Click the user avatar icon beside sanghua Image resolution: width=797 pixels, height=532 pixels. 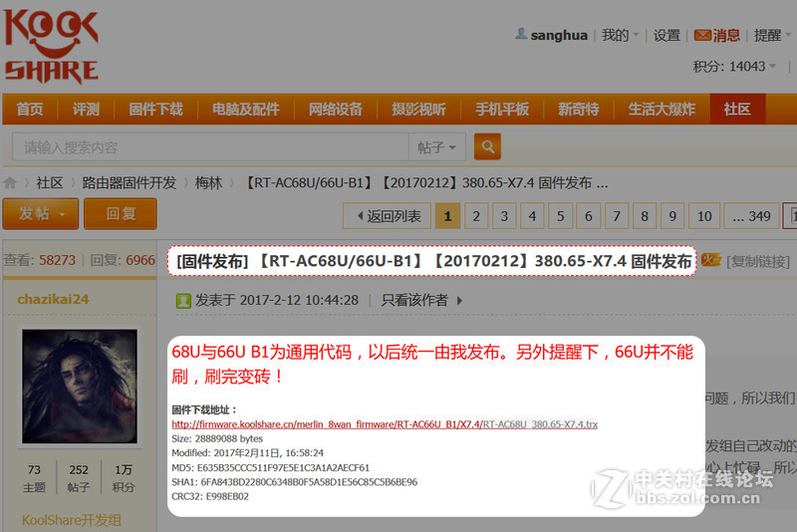521,34
